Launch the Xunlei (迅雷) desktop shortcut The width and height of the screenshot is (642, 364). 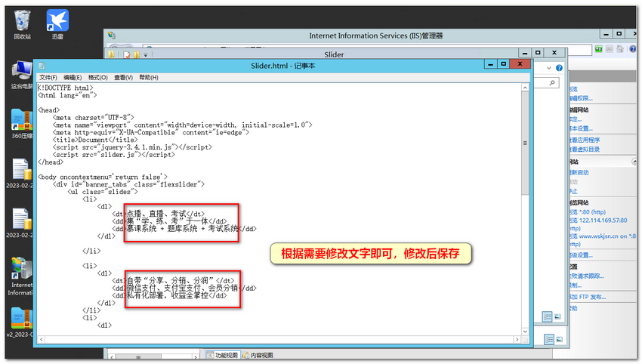tap(57, 25)
